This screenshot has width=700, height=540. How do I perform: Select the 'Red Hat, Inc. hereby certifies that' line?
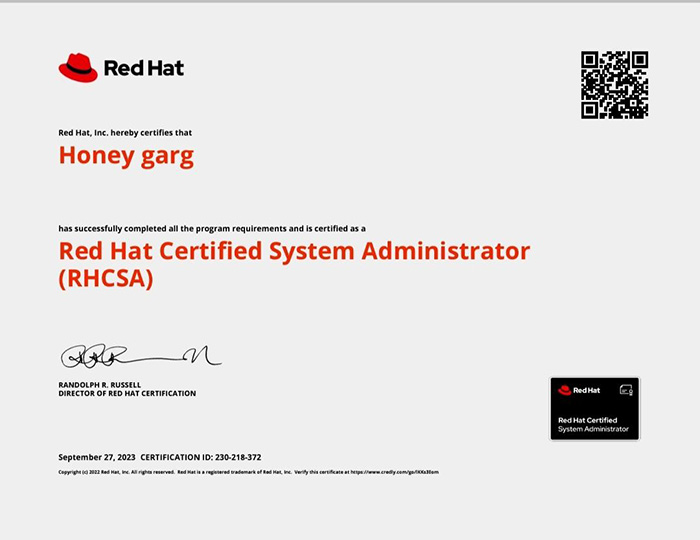pyautogui.click(x=125, y=133)
